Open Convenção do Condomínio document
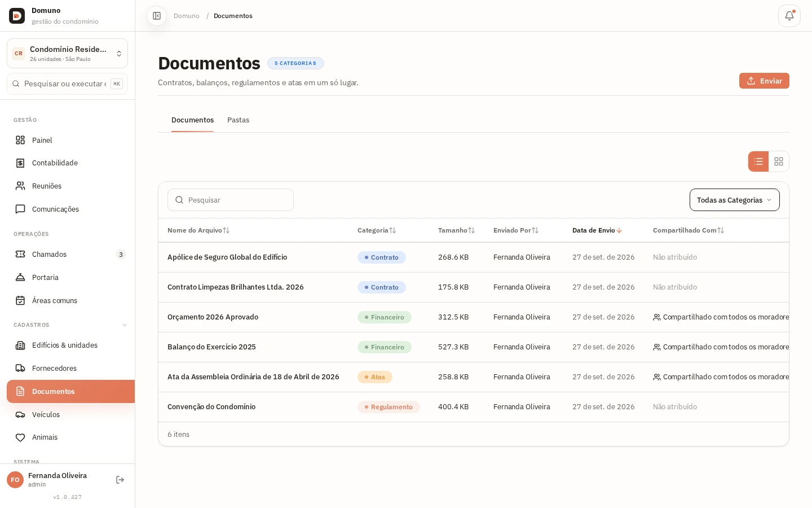The height and width of the screenshot is (508, 812). click(x=211, y=407)
